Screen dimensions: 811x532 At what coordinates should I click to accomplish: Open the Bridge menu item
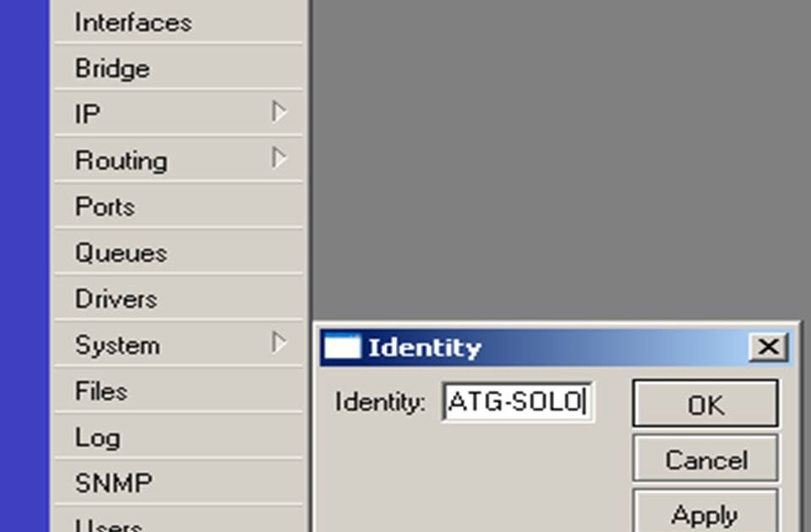112,68
